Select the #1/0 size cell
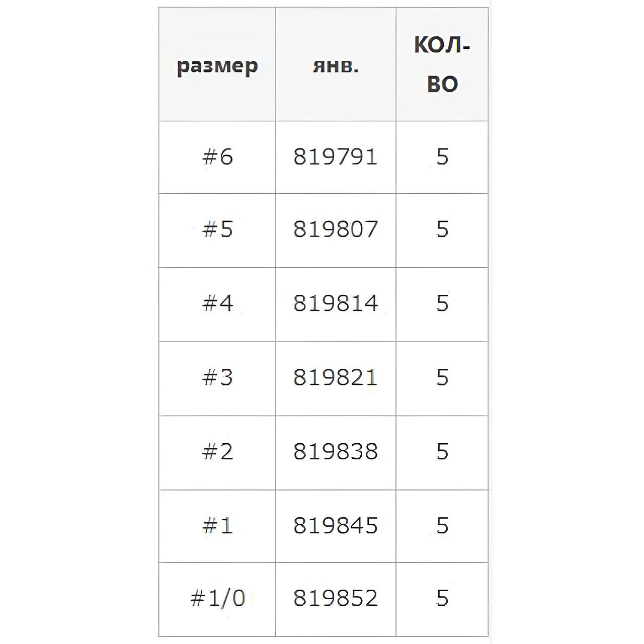Image resolution: width=644 pixels, height=644 pixels. point(217,599)
